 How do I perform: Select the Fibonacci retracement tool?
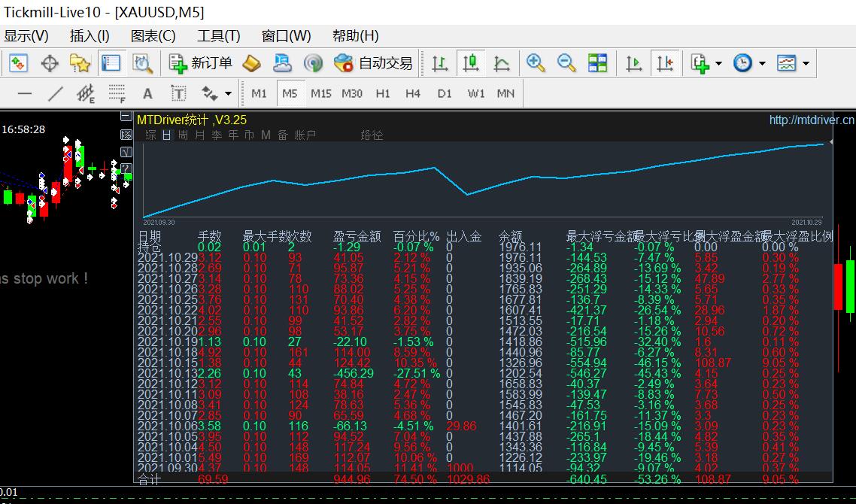point(117,94)
